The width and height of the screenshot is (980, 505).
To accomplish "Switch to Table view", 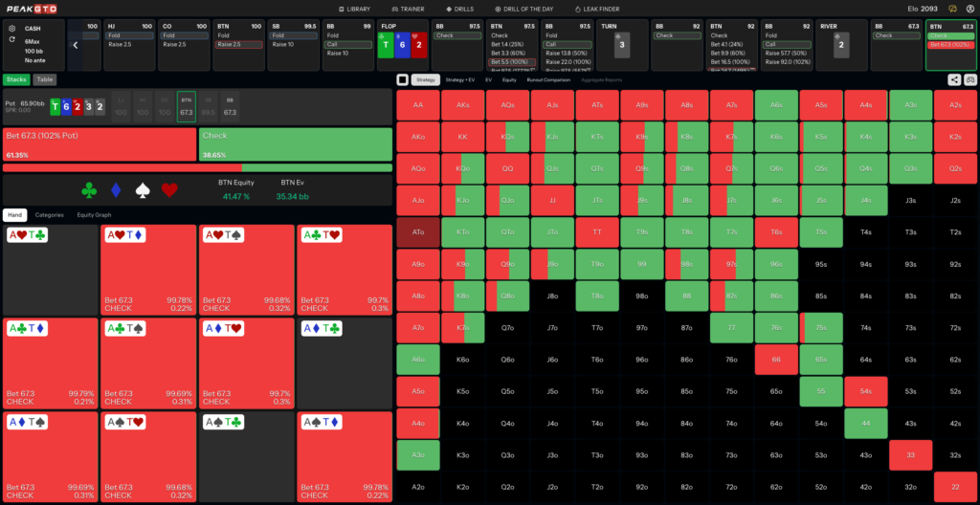I will (x=44, y=79).
